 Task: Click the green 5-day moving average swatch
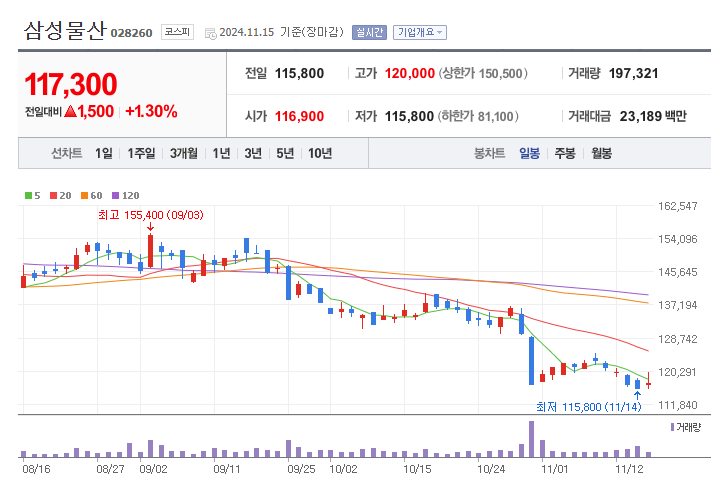pos(29,196)
